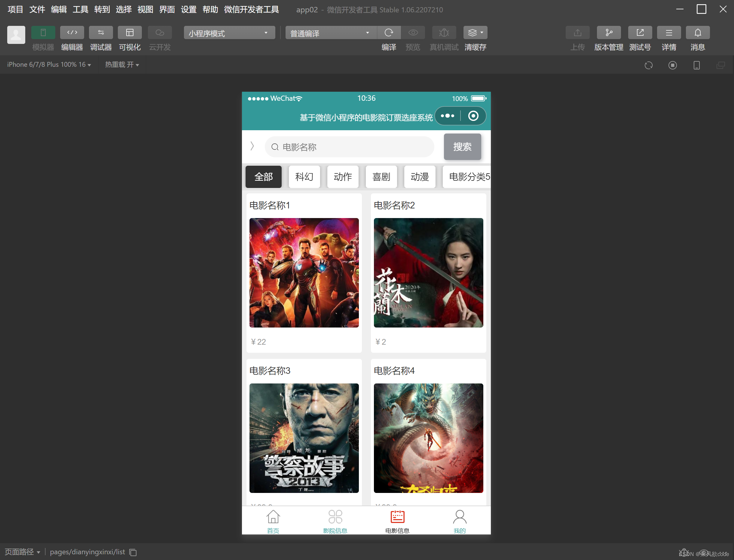Viewport: 734px width, 560px height.
Task: Go to 影院信息 bottom tab
Action: tap(335, 521)
